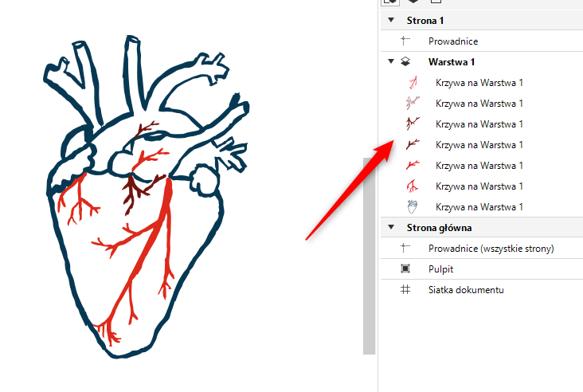Select the Strona główna master page label
The width and height of the screenshot is (583, 392).
[x=439, y=228]
